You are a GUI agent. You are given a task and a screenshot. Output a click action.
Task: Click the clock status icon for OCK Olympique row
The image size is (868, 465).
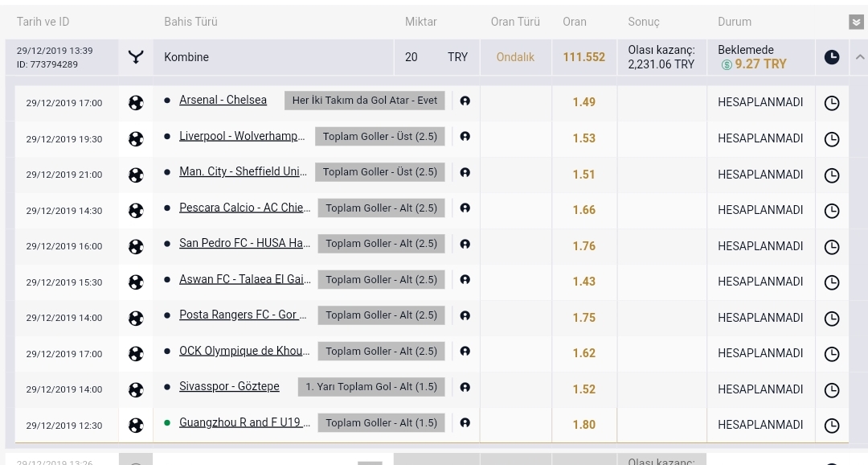[832, 353]
